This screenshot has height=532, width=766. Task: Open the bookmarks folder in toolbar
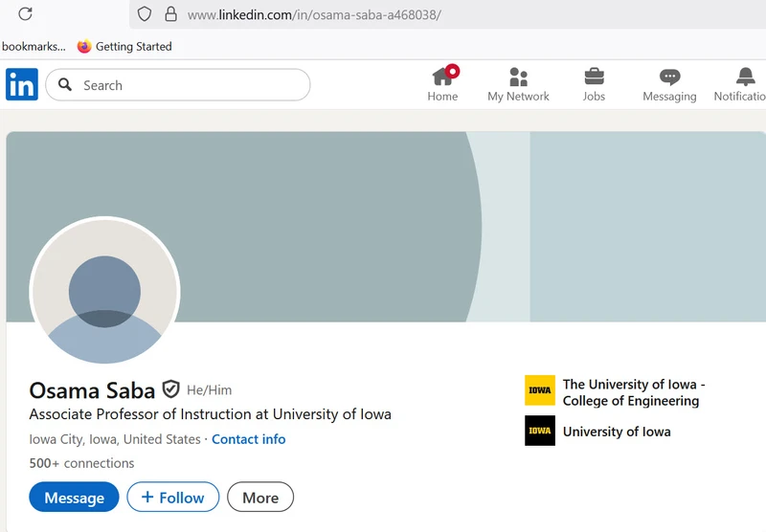(34, 46)
